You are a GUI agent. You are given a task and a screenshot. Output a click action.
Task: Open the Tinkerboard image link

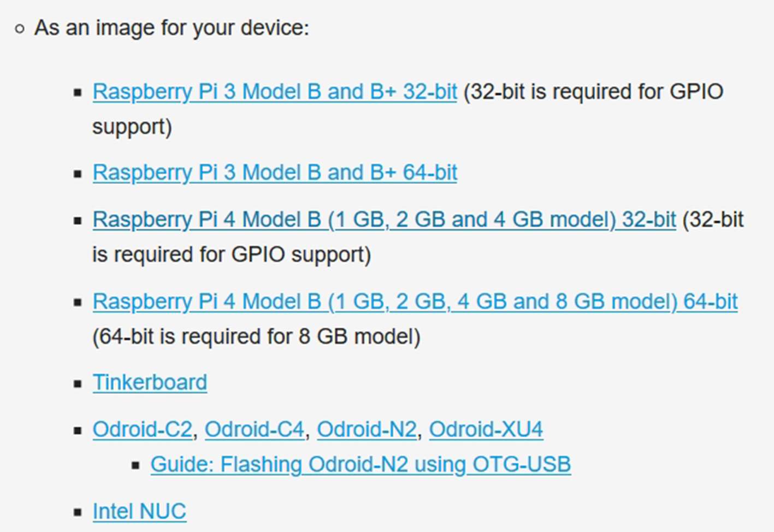(x=150, y=382)
